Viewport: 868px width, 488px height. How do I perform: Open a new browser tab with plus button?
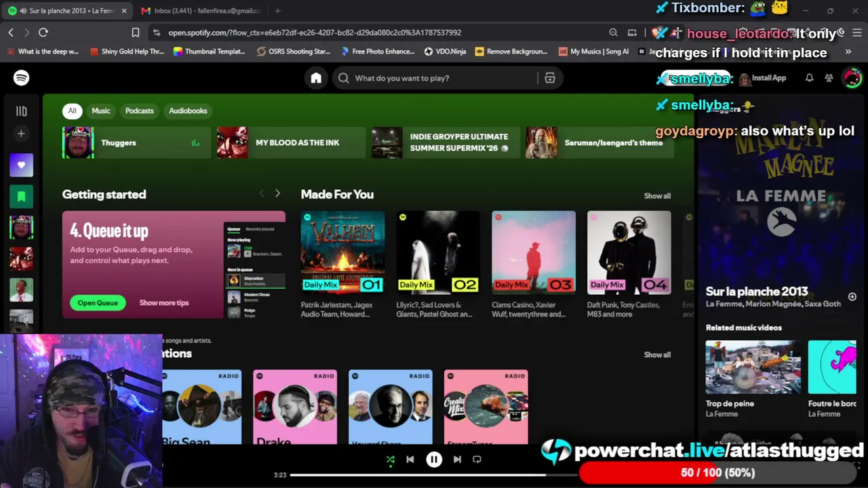[278, 11]
